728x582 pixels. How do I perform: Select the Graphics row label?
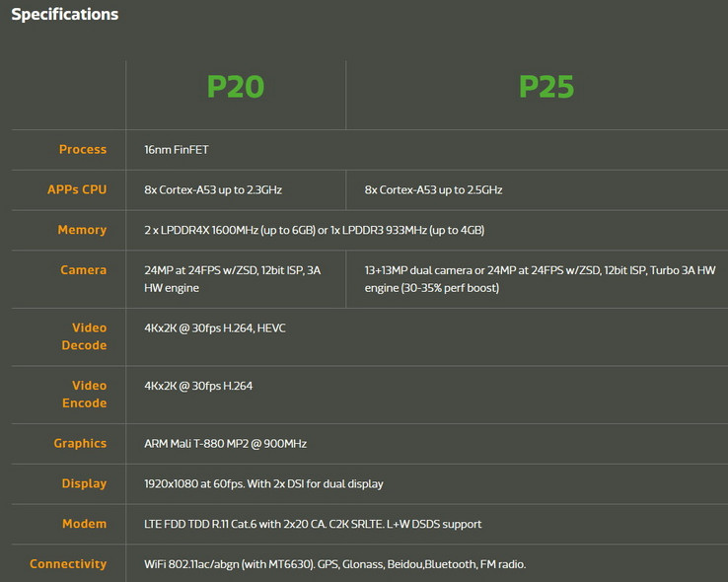(80, 444)
